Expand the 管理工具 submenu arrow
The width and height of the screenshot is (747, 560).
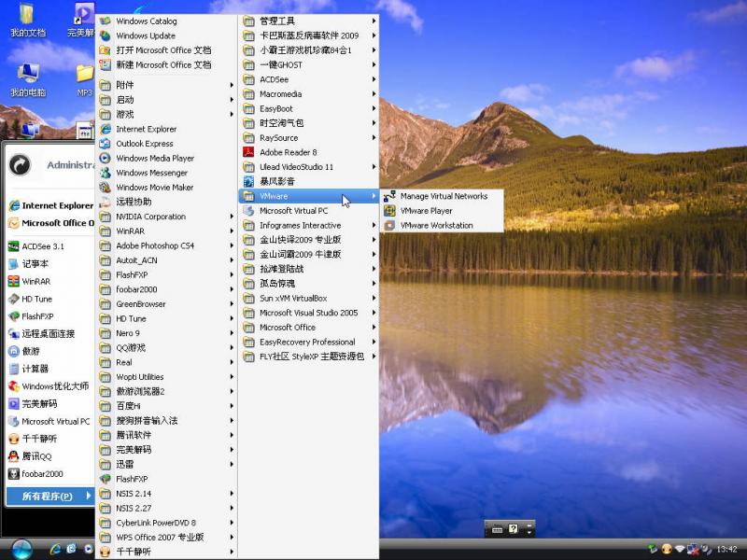tap(374, 21)
